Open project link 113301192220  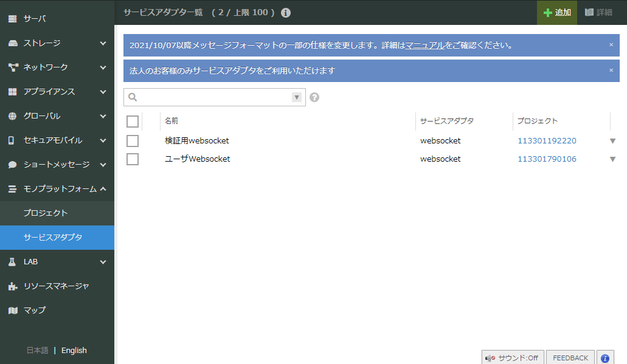point(547,140)
